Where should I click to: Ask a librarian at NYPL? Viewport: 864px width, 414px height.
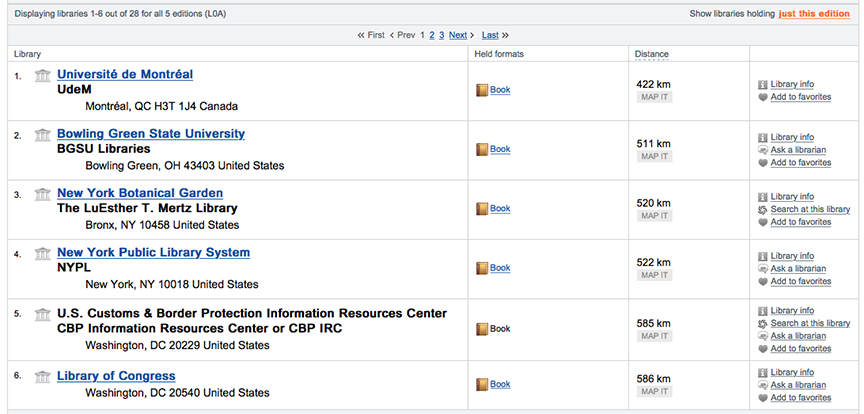[x=798, y=269]
